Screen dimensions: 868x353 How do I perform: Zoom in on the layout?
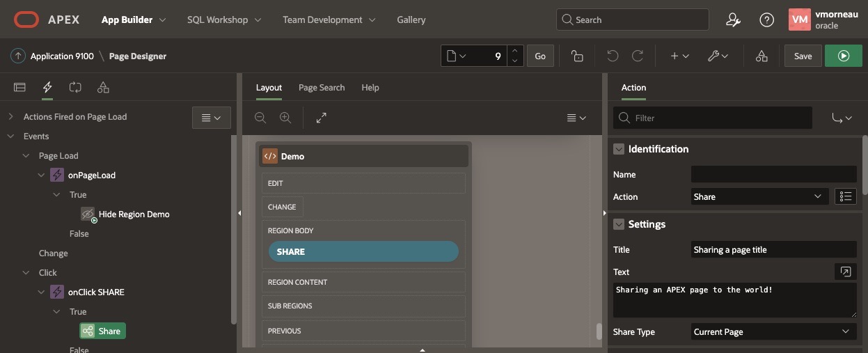tap(285, 118)
